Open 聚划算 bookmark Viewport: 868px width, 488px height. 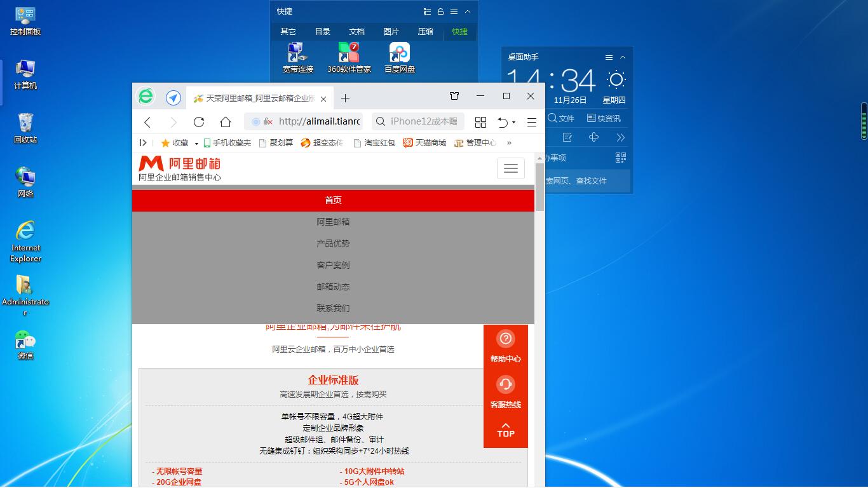(x=276, y=143)
